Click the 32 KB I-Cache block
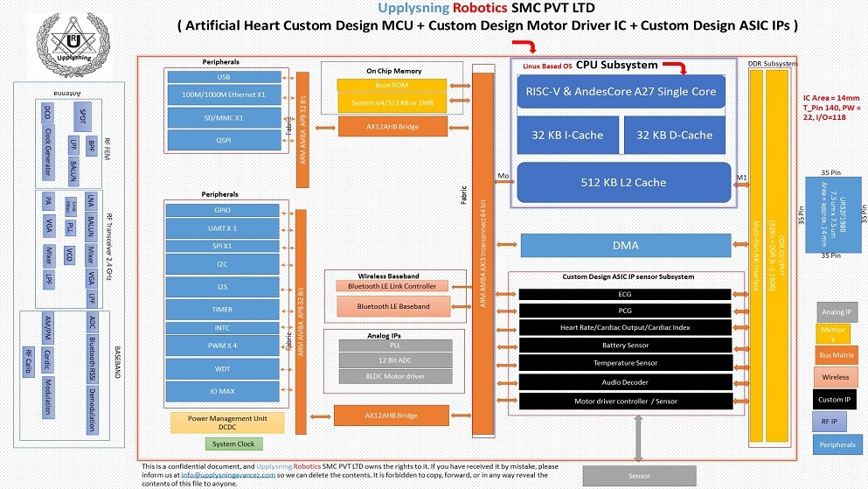The width and height of the screenshot is (868, 489). tap(567, 135)
